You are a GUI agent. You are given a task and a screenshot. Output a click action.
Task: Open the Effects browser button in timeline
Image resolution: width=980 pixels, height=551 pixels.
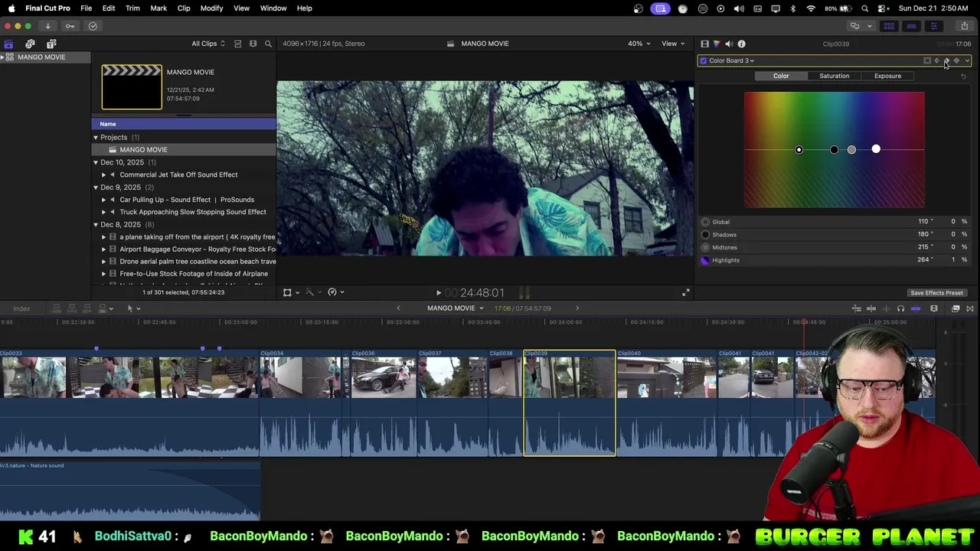[x=955, y=308]
